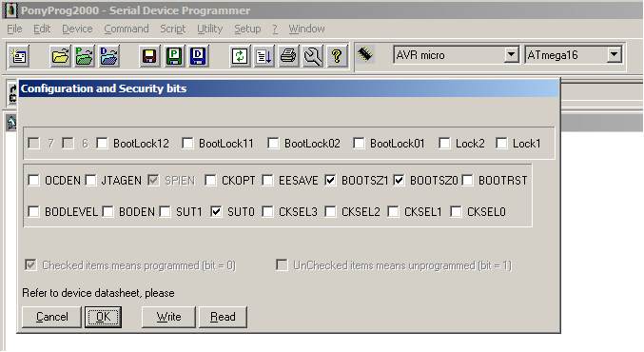Screen dimensions: 644x352
Task: Enable the Lock1 checkbox
Action: (x=501, y=143)
